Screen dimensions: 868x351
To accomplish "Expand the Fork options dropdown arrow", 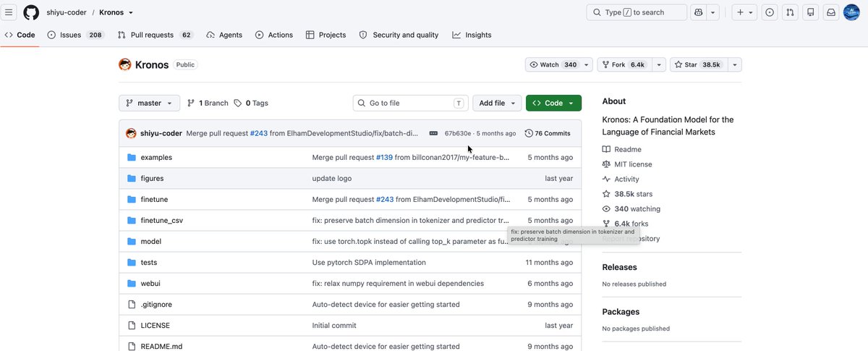I will [x=659, y=64].
